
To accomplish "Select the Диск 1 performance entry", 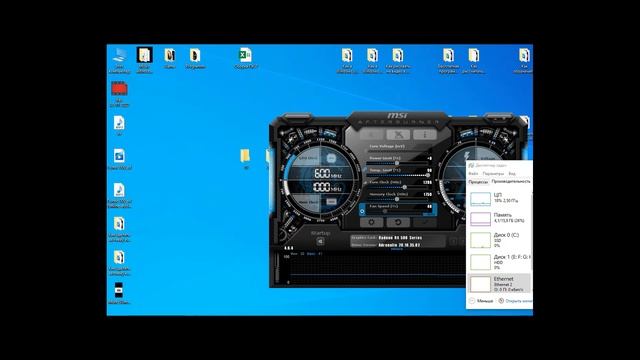I will 500,262.
